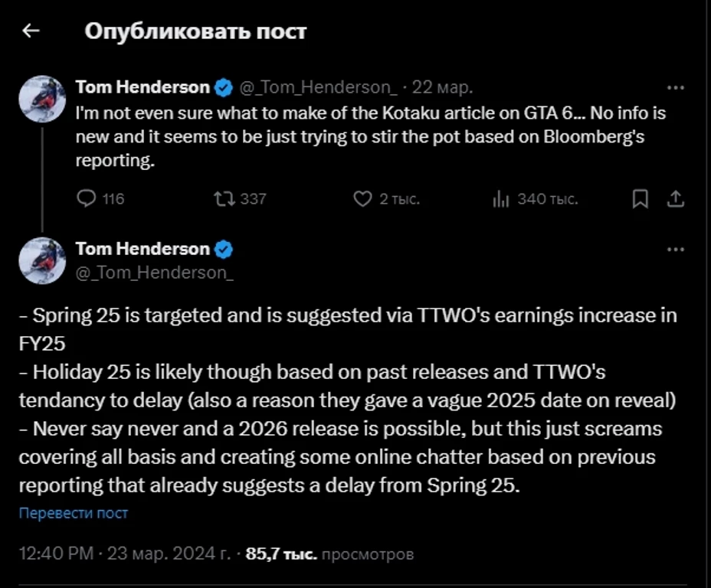This screenshot has width=711, height=588.
Task: Click the verified badge on first post
Action: coord(224,87)
